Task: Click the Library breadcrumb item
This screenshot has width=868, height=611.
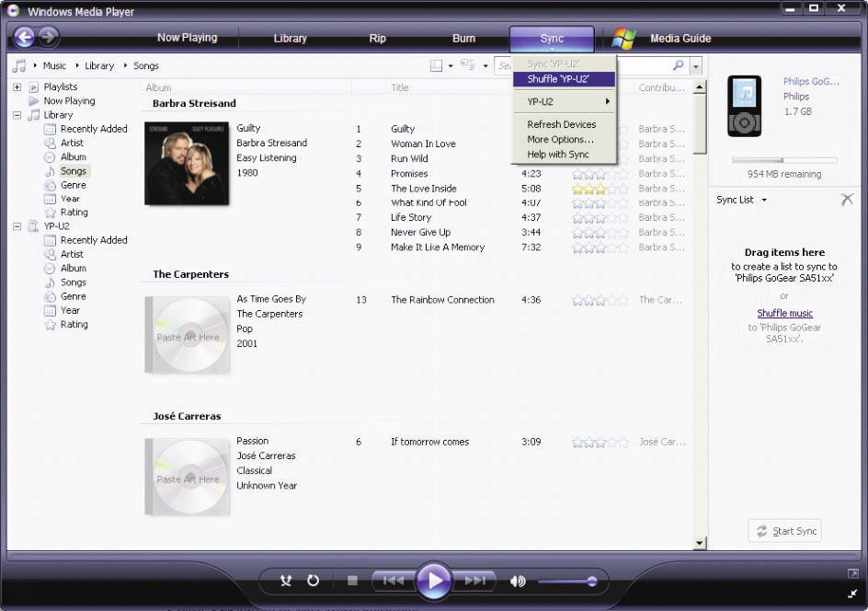Action: pos(99,65)
